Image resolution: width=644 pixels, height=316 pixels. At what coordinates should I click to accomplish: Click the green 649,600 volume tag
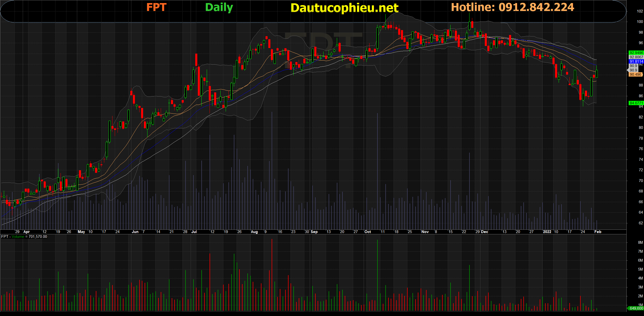point(636,308)
